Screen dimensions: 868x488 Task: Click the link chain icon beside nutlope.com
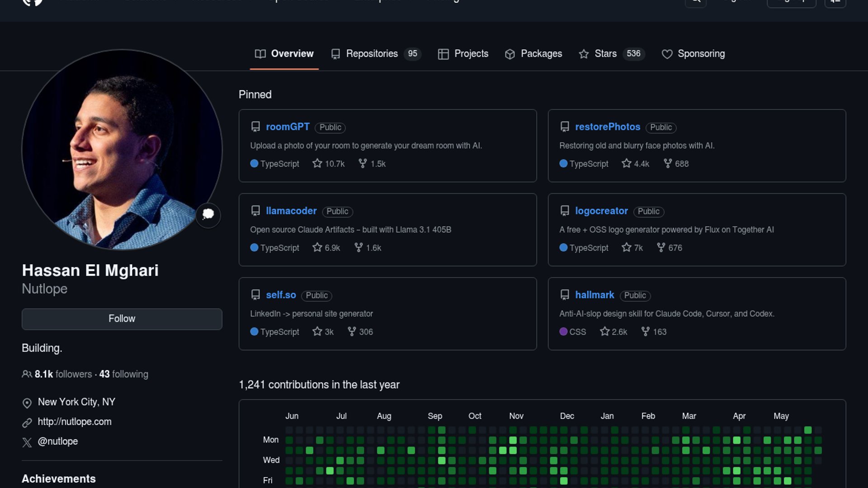27,422
